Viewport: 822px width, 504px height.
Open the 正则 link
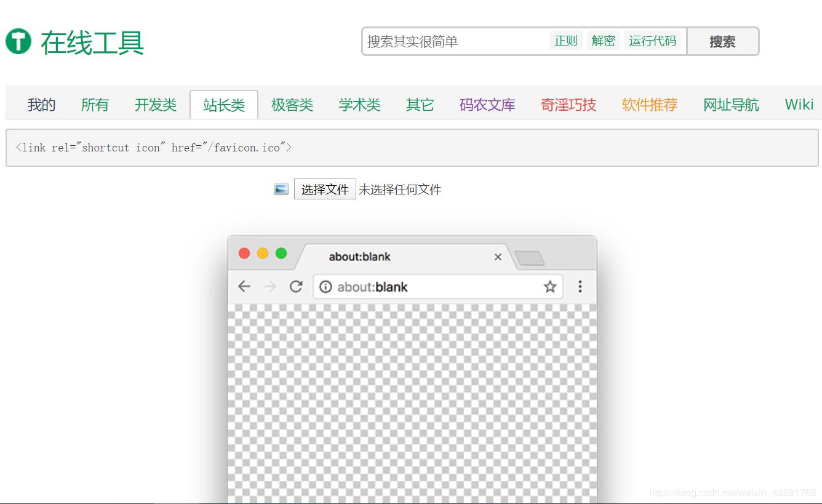coord(565,40)
